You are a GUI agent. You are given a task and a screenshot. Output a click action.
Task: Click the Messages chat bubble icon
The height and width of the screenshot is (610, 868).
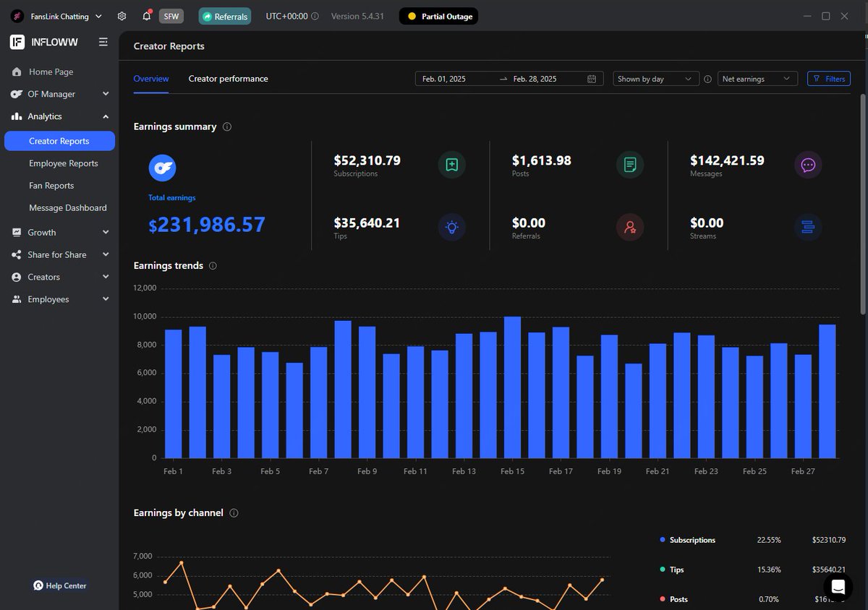coord(808,165)
